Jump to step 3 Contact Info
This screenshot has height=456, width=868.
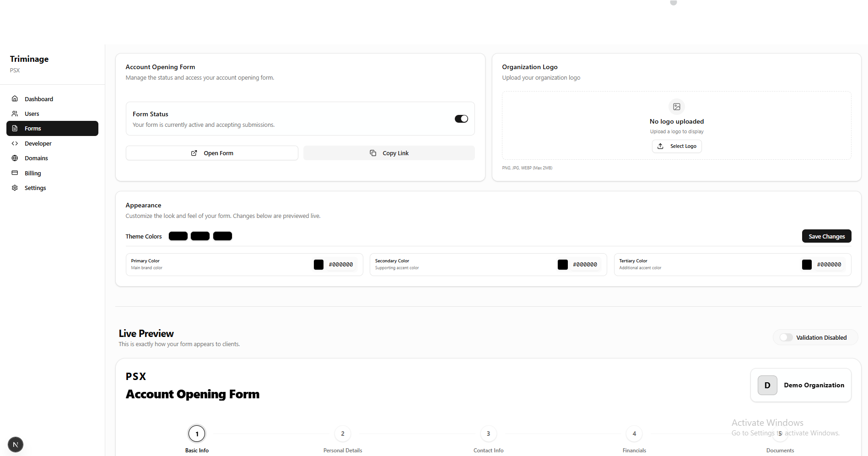[488, 434]
